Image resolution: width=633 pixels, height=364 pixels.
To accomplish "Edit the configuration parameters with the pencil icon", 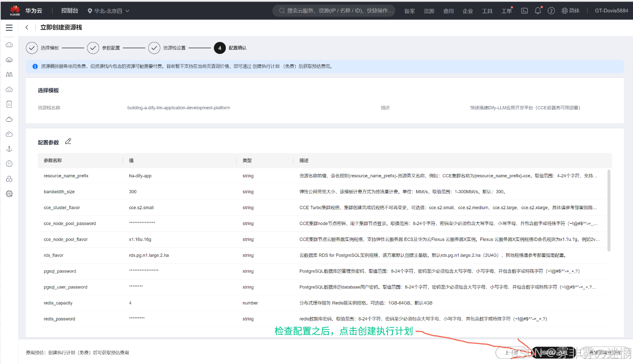I will 68,142.
